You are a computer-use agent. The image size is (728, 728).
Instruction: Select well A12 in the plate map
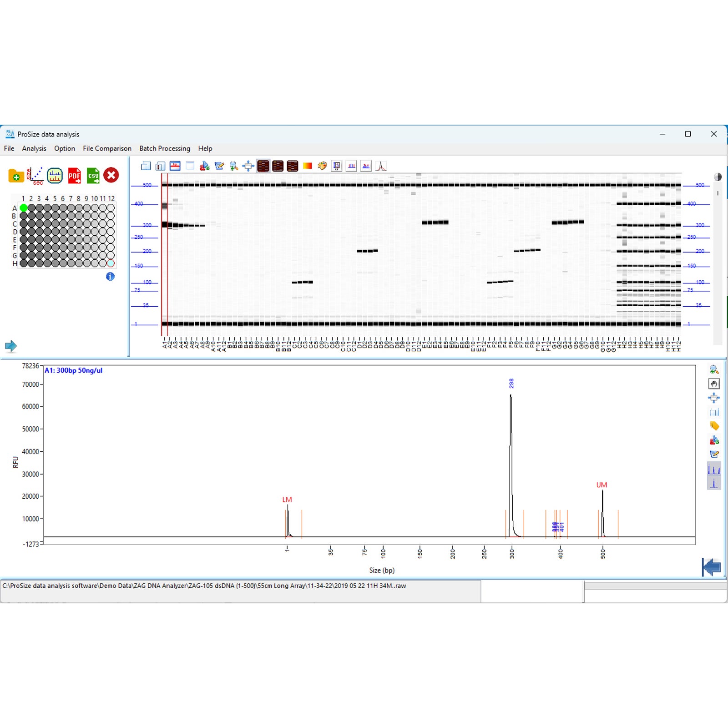(x=111, y=208)
